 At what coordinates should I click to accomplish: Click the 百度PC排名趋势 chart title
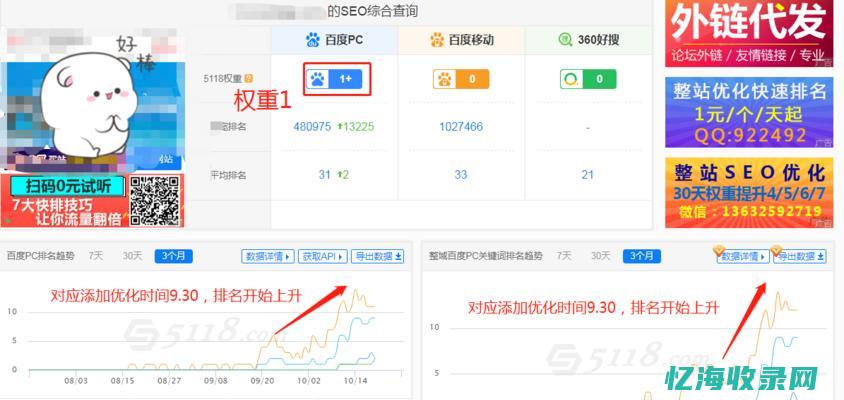tap(40, 256)
